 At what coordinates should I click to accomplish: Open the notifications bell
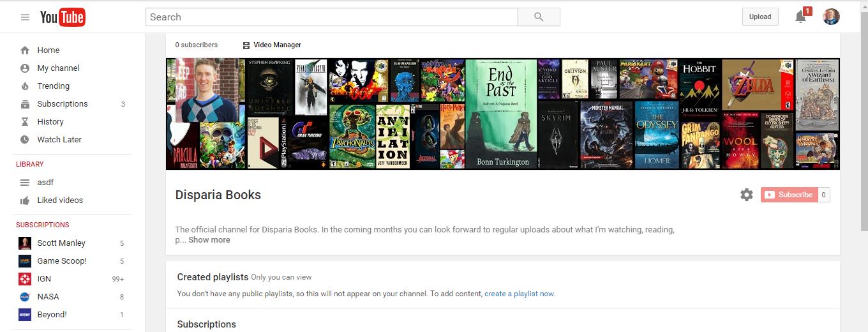click(800, 17)
